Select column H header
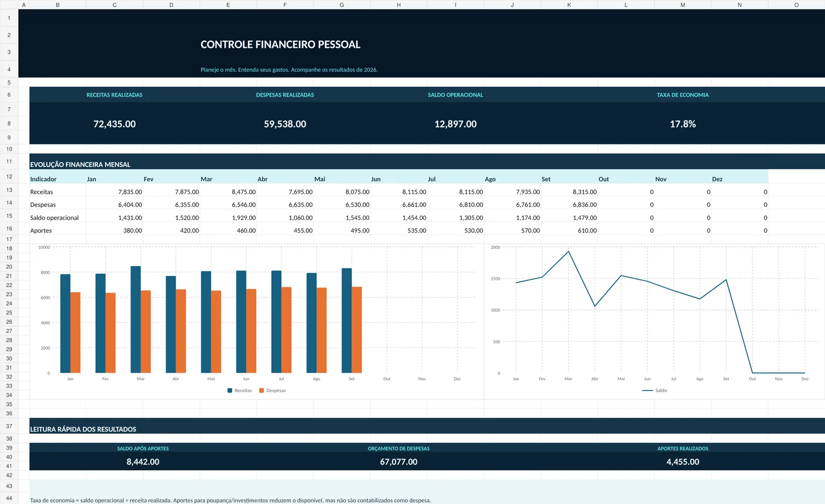 click(399, 5)
